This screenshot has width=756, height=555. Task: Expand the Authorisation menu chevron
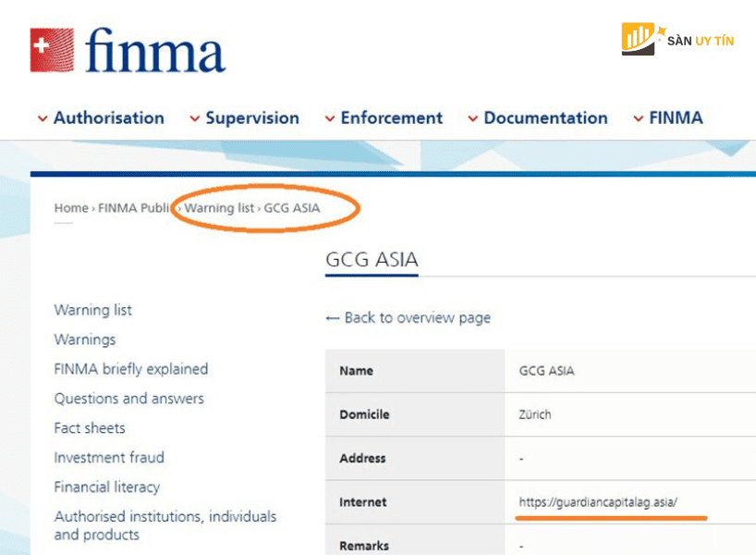(x=43, y=118)
